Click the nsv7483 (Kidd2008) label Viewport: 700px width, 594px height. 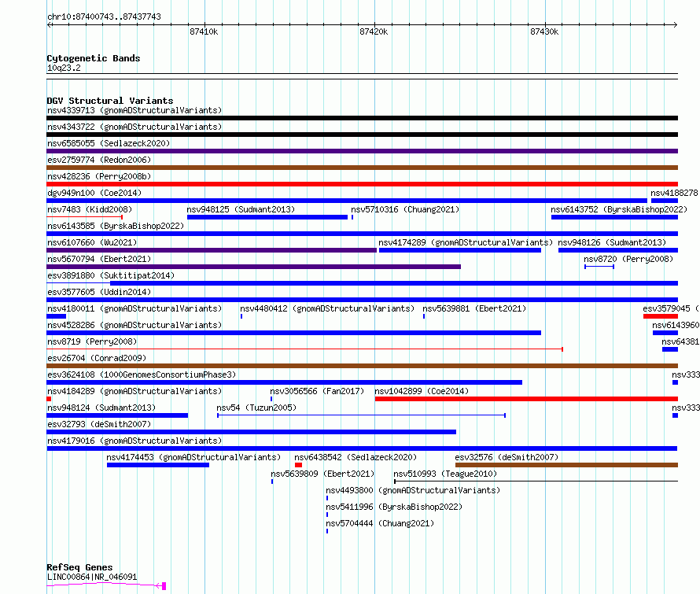click(90, 209)
